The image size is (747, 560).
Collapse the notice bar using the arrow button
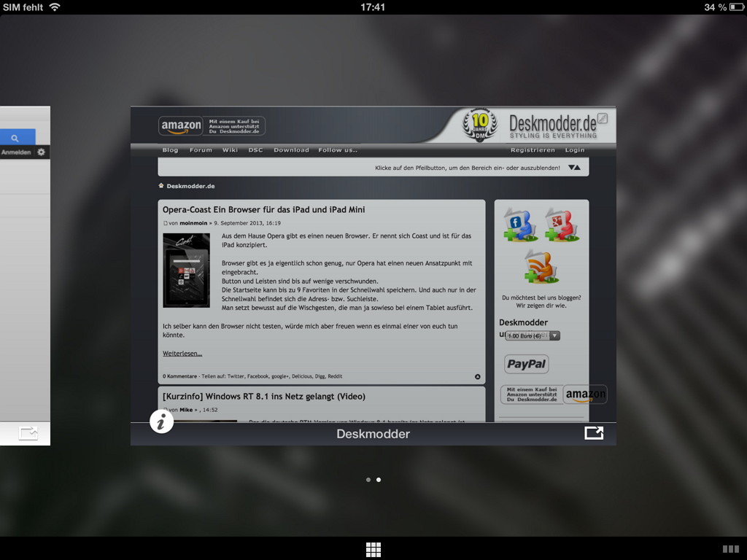pos(576,168)
